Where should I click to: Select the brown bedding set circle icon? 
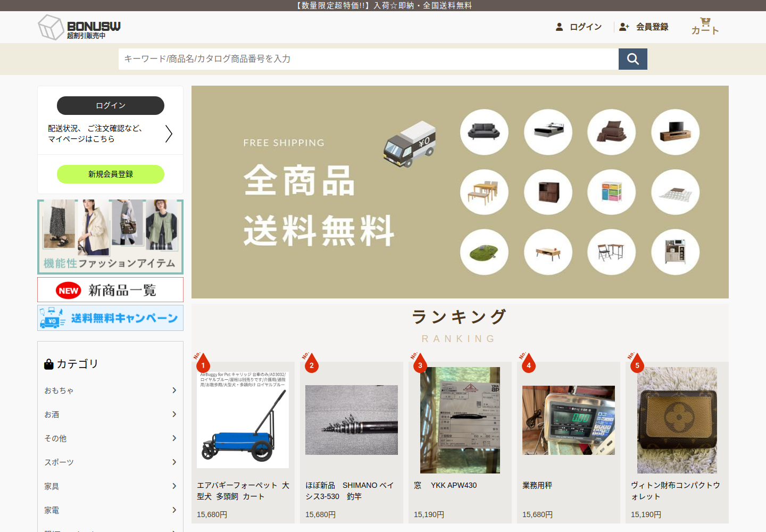pos(612,132)
